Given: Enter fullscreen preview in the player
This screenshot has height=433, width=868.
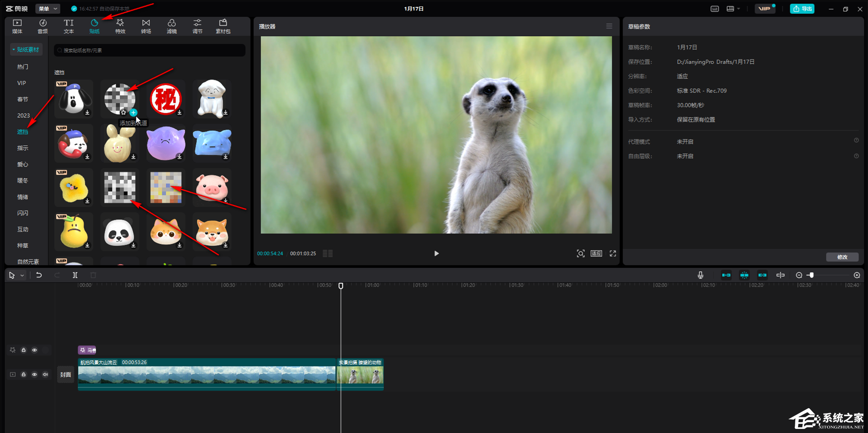Looking at the screenshot, I should click(613, 253).
